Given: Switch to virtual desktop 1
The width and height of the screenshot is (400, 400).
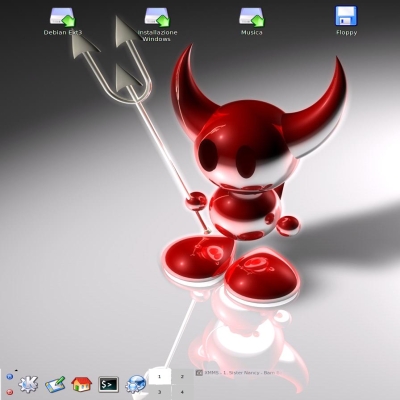Looking at the screenshot, I should point(159,377).
